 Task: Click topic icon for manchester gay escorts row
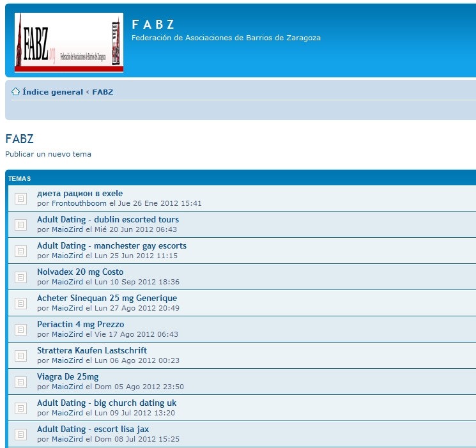pos(20,251)
